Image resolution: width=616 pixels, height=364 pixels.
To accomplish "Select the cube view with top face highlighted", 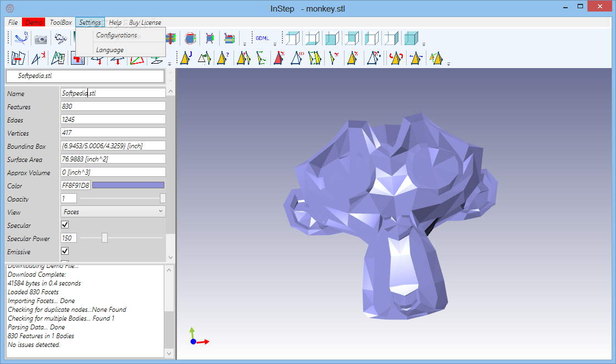I will point(292,38).
